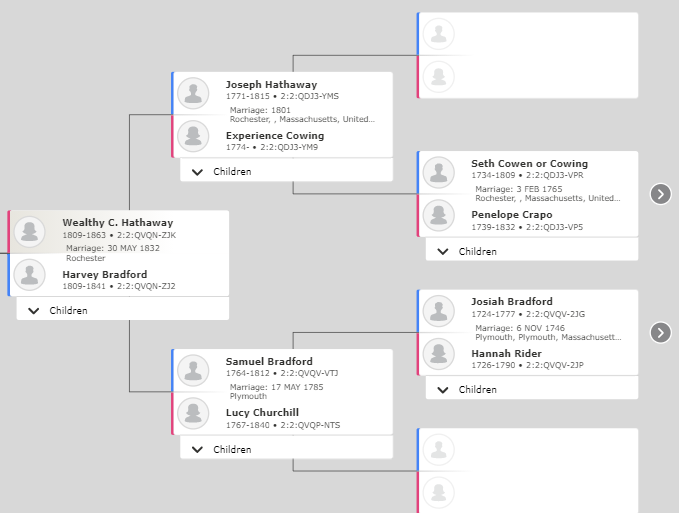
Task: Click Hannah Rider's avatar icon
Action: click(x=439, y=354)
